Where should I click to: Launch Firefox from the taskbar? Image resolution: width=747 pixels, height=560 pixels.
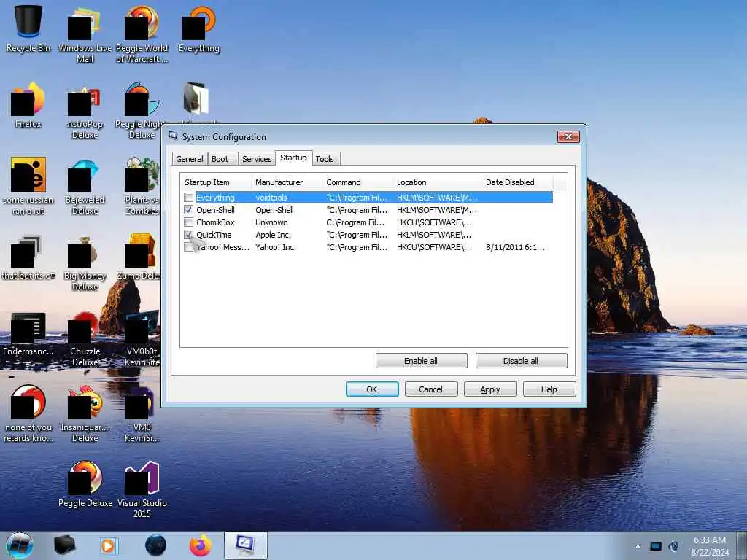pos(201,545)
